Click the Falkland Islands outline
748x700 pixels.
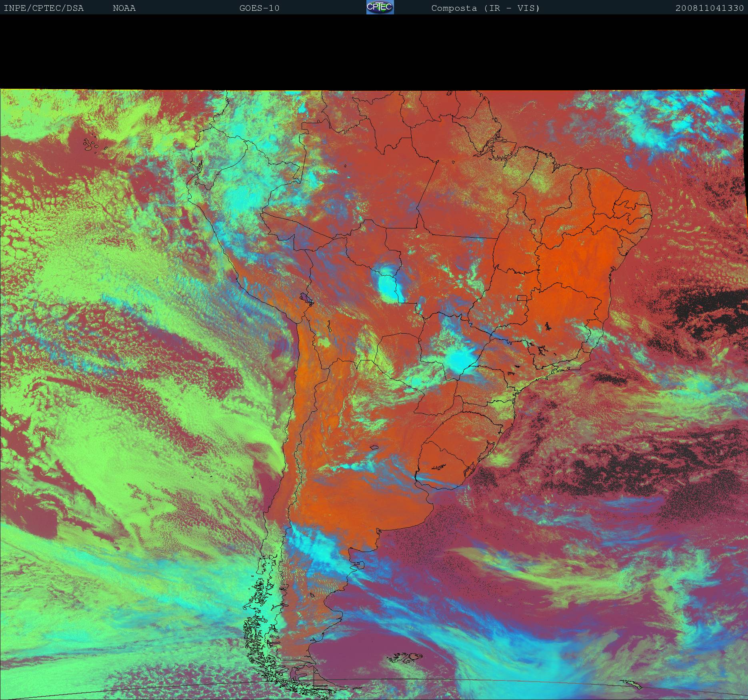coord(405,658)
